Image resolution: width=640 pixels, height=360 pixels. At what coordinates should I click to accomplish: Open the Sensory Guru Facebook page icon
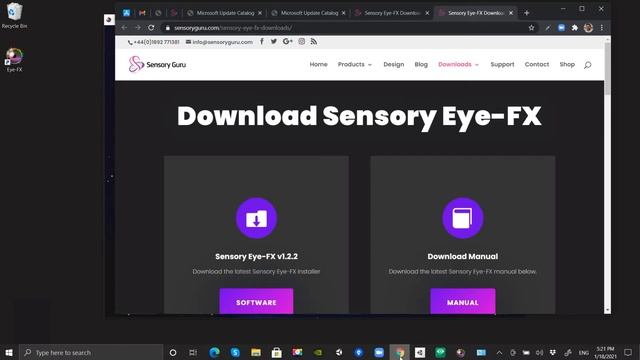pyautogui.click(x=262, y=41)
